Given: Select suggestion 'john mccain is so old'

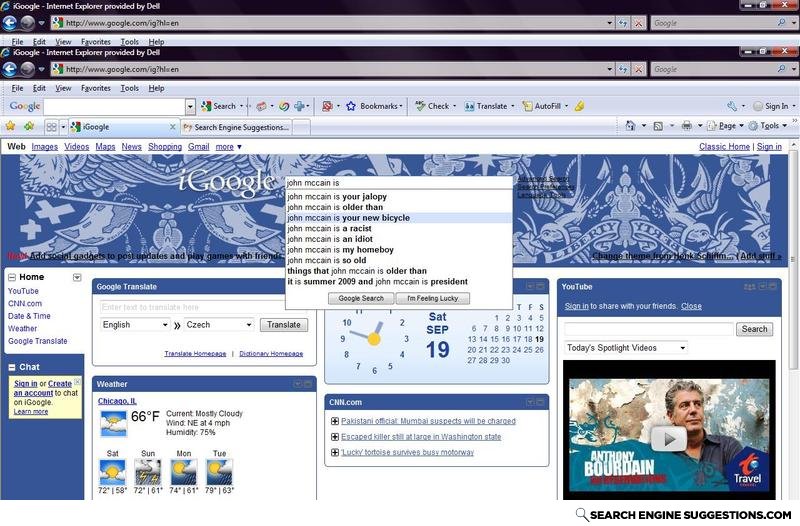Looking at the screenshot, I should (x=398, y=261).
